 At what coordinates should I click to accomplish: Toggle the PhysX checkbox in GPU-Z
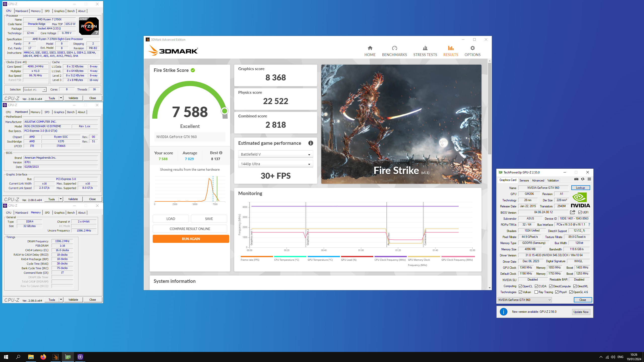click(557, 292)
